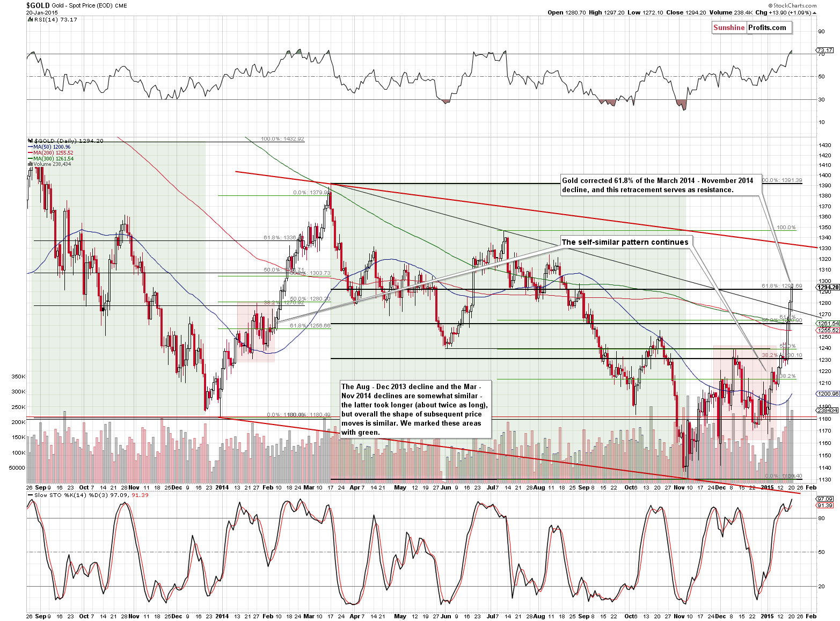Click the '61.8%: 1291.69' retracement label near the latest candle

[782, 286]
